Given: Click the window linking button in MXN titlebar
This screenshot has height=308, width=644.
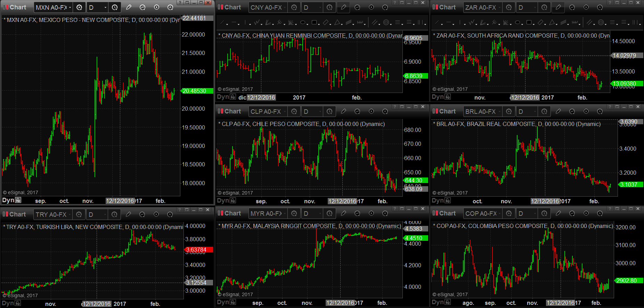Looking at the screenshot, I should click(x=187, y=2).
